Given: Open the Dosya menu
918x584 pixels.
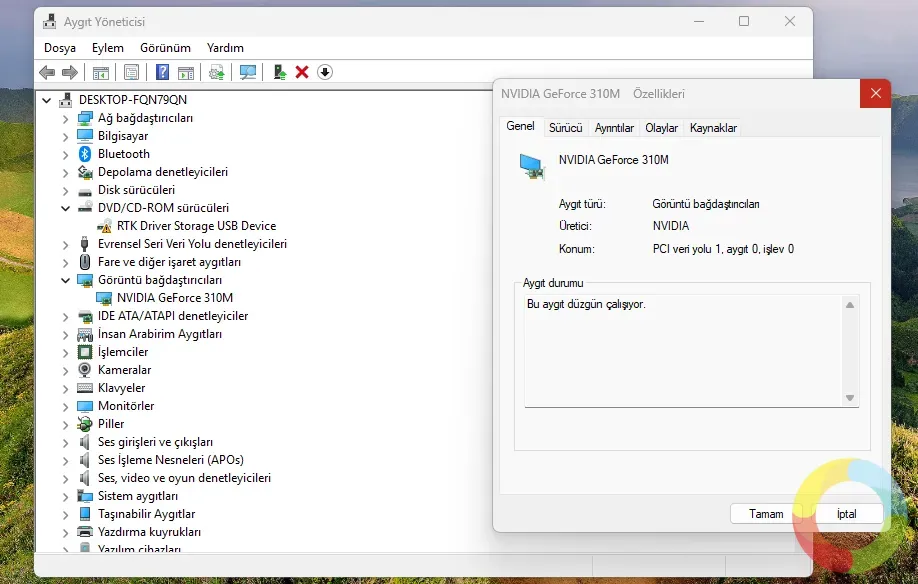Looking at the screenshot, I should coord(60,48).
